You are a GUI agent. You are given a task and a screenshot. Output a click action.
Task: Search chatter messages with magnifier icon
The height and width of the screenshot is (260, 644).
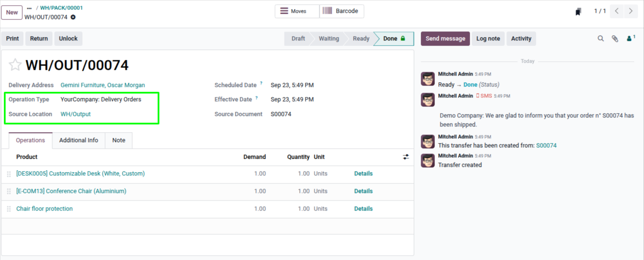tap(601, 39)
